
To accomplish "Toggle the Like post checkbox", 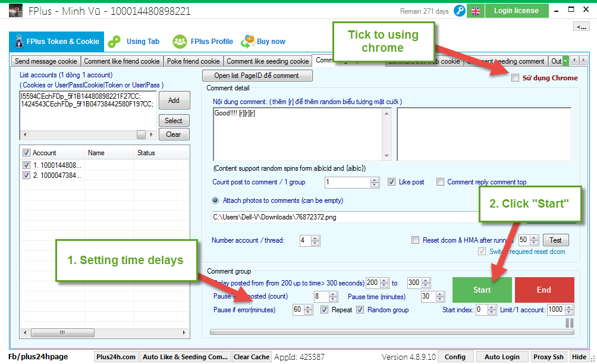I will [x=391, y=182].
